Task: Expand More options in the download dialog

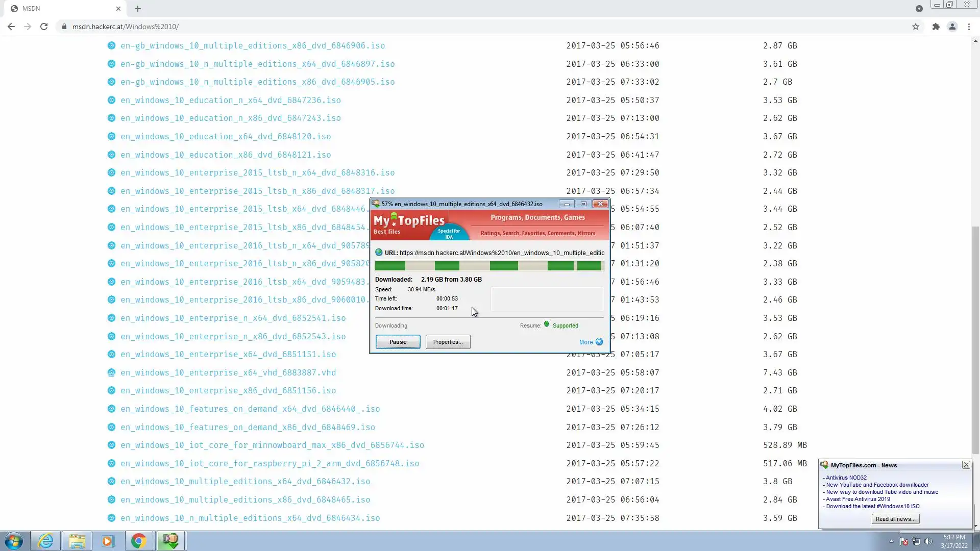Action: [x=591, y=342]
